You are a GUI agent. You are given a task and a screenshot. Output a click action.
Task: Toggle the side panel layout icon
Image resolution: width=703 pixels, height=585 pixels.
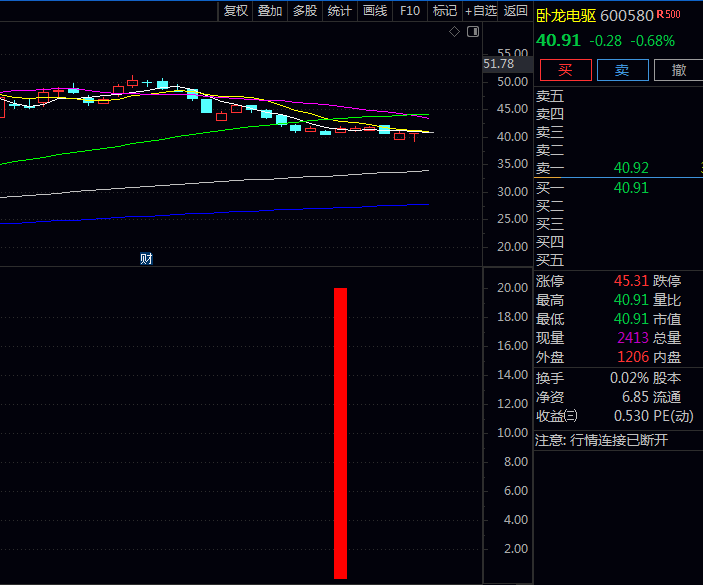click(x=473, y=32)
